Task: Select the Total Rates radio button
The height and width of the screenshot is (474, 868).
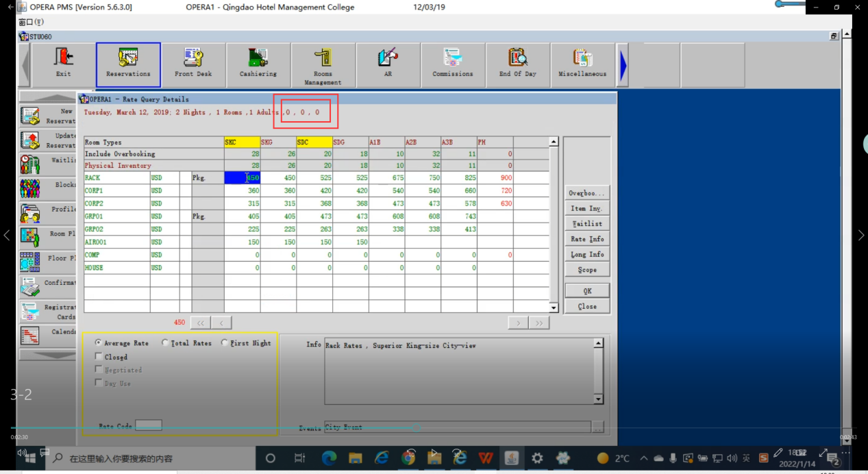Action: coord(165,343)
